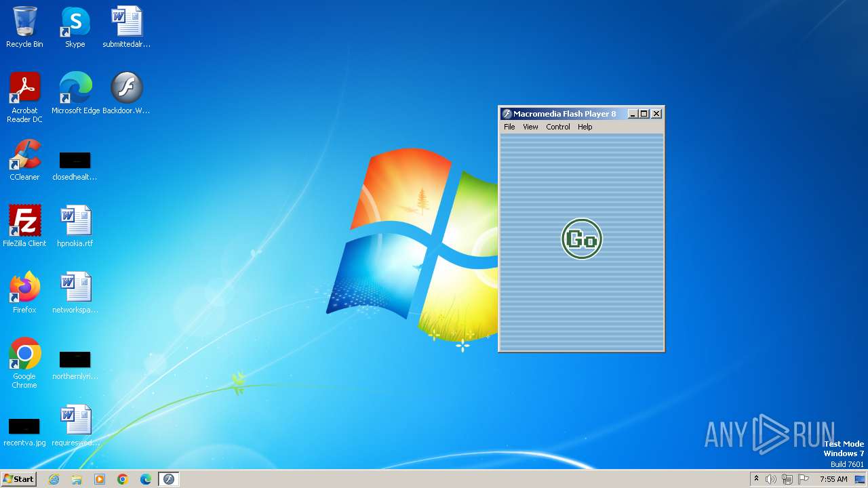Open Windows Media Player from the taskbar

100,479
